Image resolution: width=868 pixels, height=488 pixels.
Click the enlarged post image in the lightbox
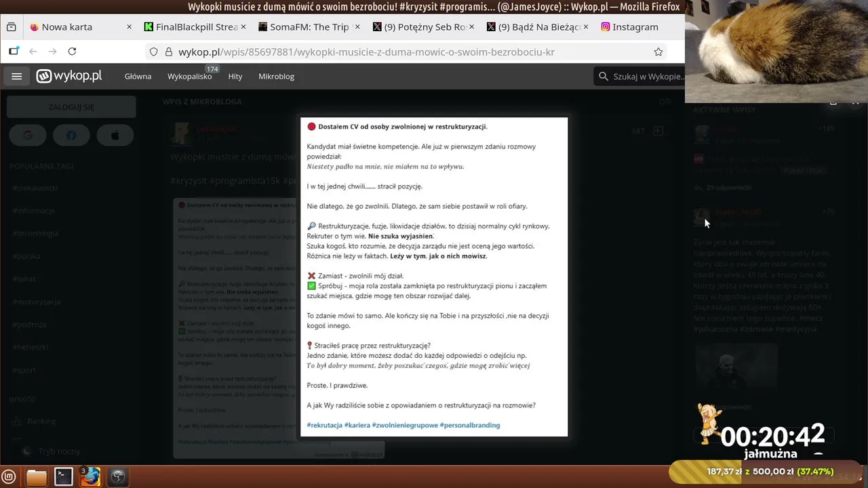coord(434,277)
